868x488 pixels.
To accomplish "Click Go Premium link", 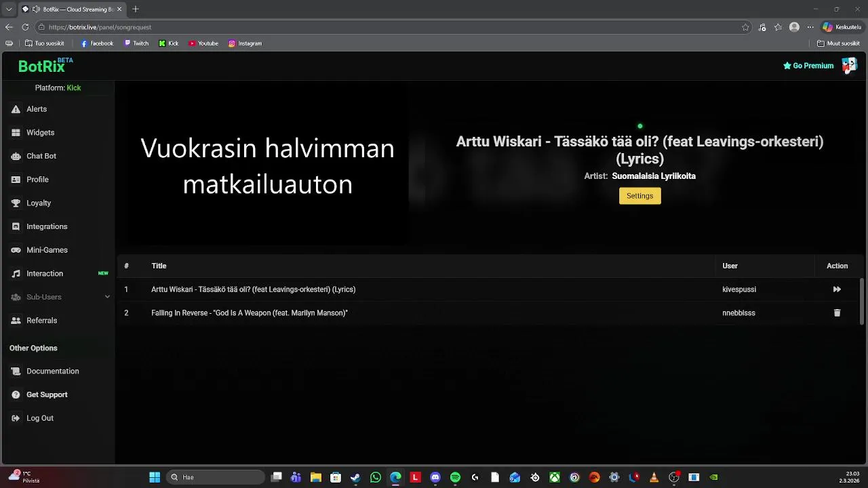I will click(x=808, y=66).
